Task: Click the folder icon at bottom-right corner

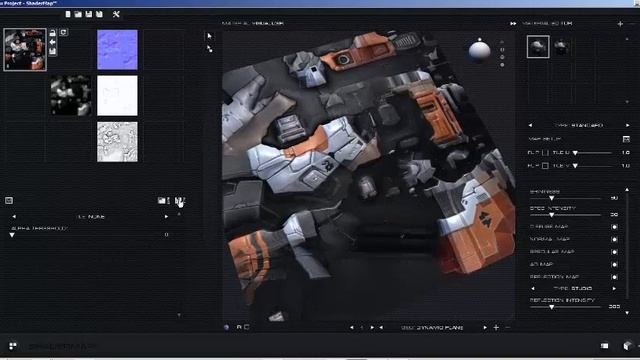Action: (604, 346)
